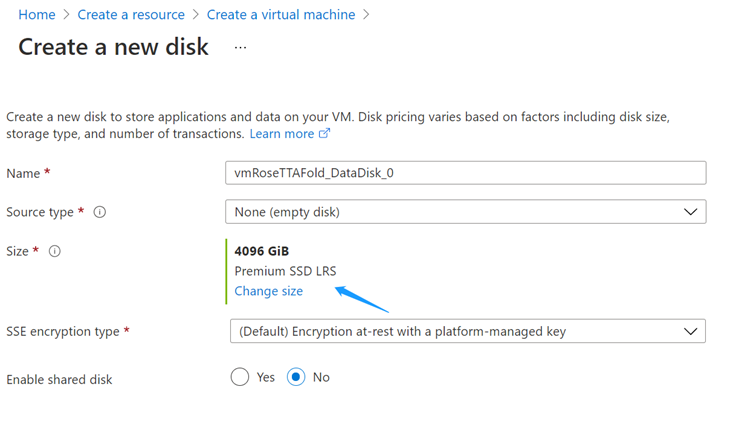Click the external link icon after Learn more
733x431 pixels.
click(x=324, y=134)
